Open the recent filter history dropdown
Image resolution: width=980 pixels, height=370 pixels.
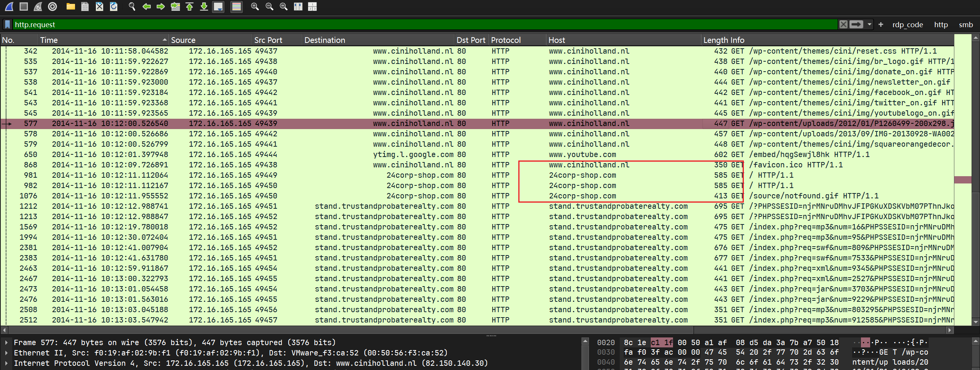click(x=870, y=25)
